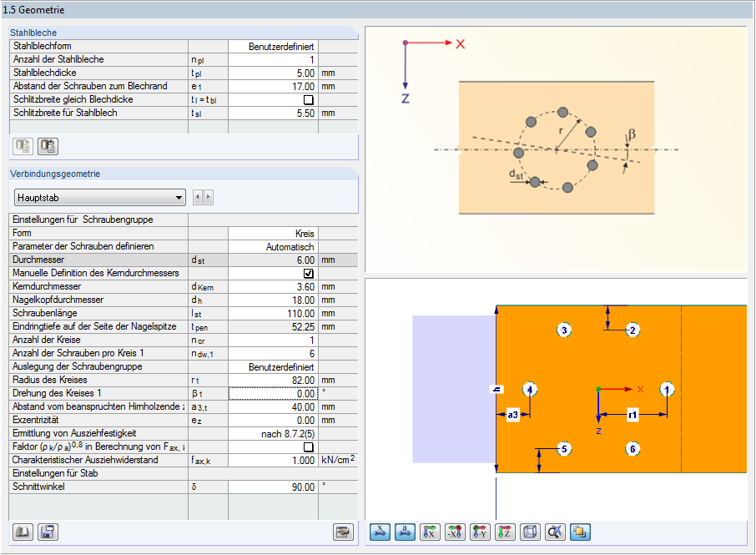Edit Exzentrizität value 0.00
This screenshot has width=756, height=555.
click(273, 421)
